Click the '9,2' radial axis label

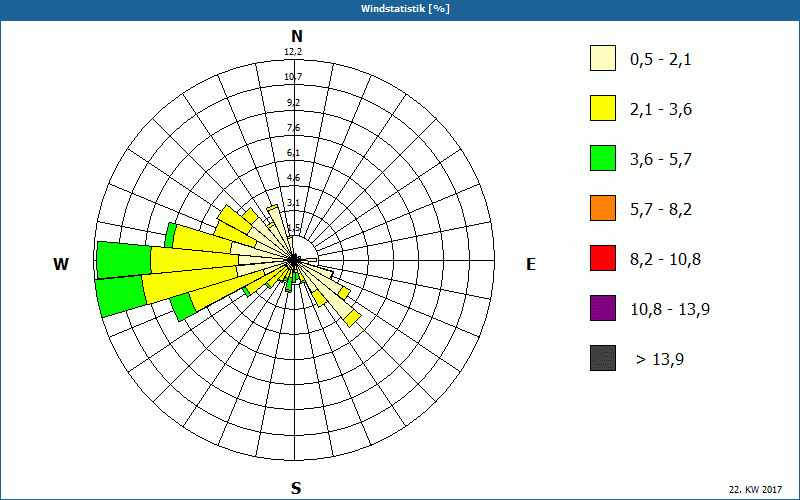(x=293, y=103)
